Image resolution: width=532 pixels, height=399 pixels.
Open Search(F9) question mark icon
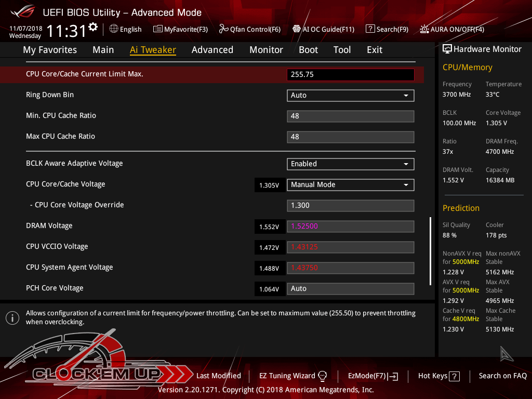click(x=370, y=29)
